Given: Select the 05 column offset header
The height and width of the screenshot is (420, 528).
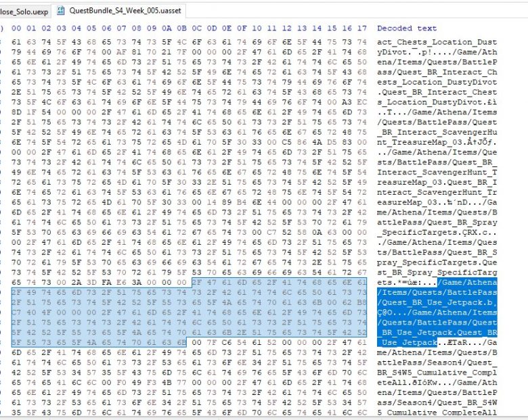Looking at the screenshot, I should 91,28.
